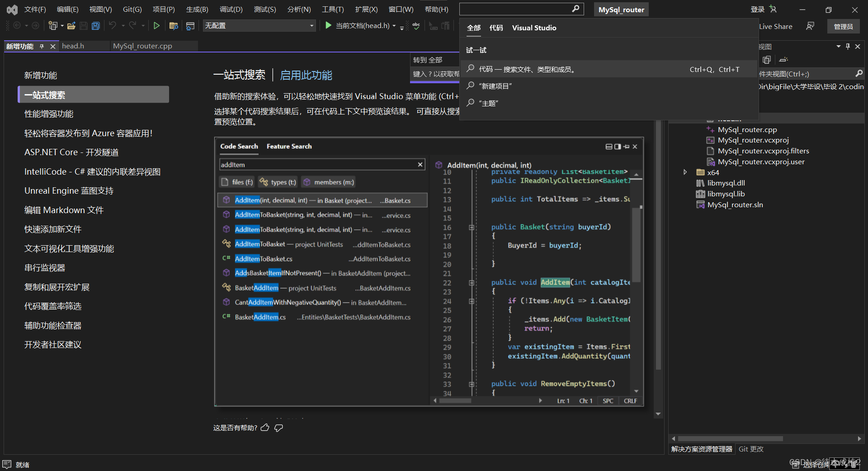Open the 调试(D) menu
Screen dimensions: 868x471
pos(231,9)
